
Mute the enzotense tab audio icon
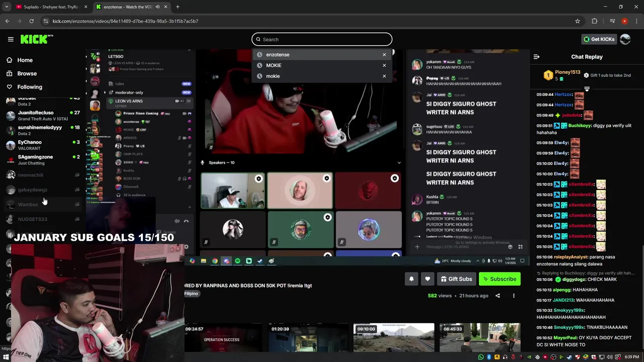(157, 7)
